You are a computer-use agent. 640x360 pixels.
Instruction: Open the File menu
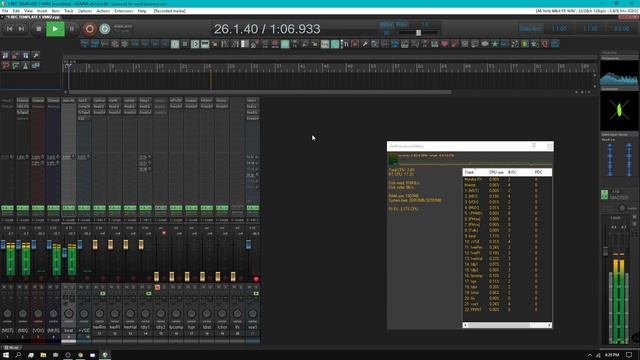tap(5, 11)
